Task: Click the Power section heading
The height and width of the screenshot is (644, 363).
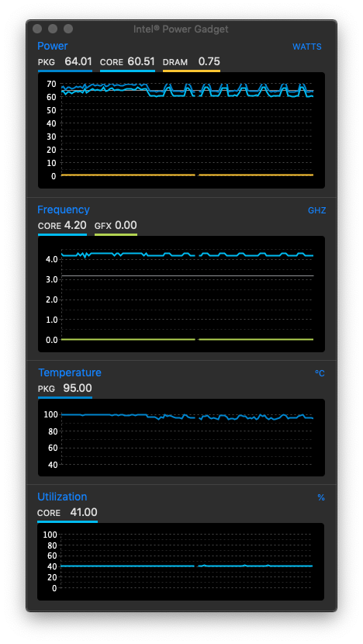Action: click(53, 46)
